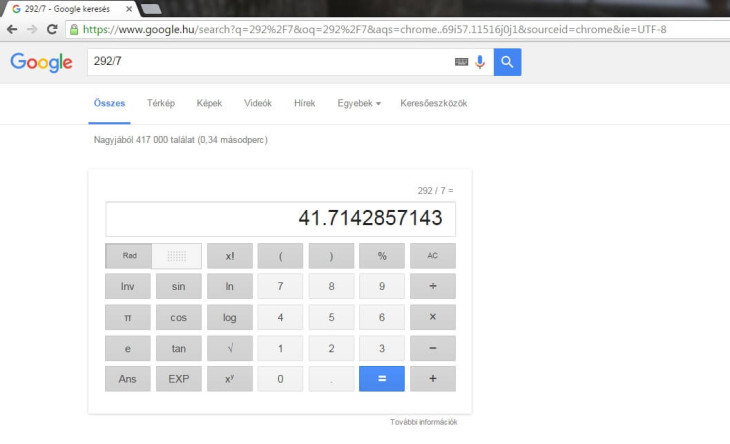Image resolution: width=730 pixels, height=444 pixels.
Task: Switch to the Videók tab
Action: [258, 103]
